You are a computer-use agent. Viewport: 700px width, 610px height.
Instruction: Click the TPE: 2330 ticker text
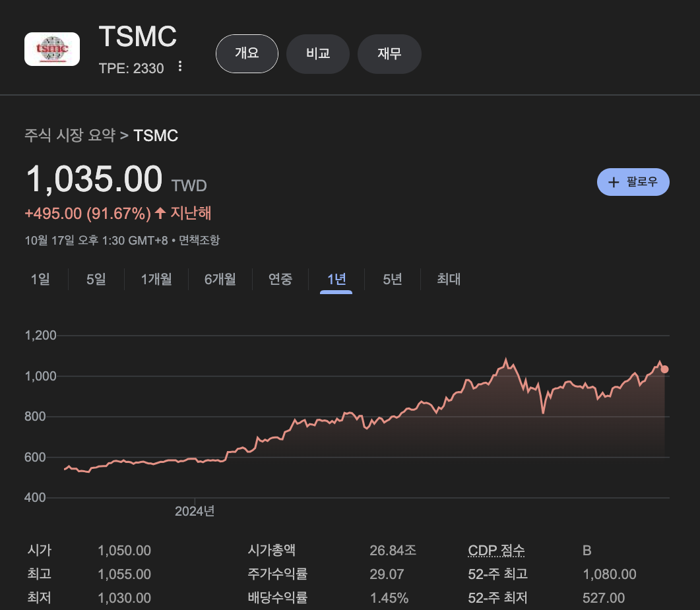click(x=131, y=69)
